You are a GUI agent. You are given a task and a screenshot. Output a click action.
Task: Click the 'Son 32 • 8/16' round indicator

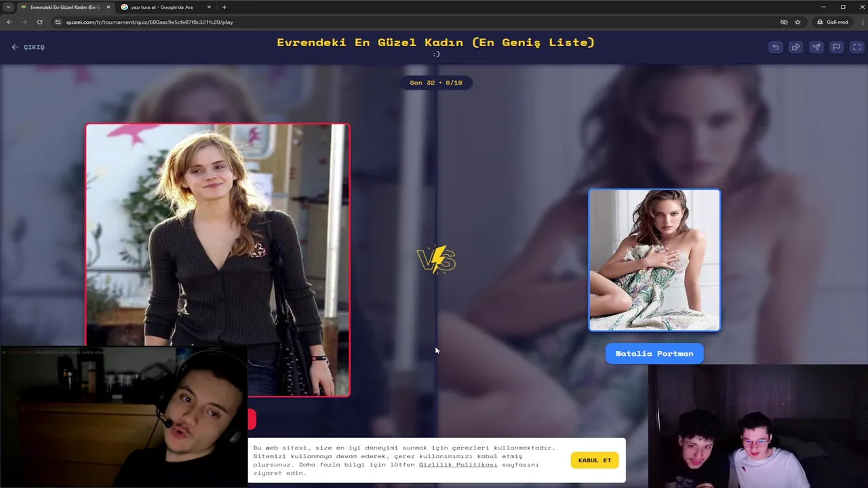(x=436, y=83)
